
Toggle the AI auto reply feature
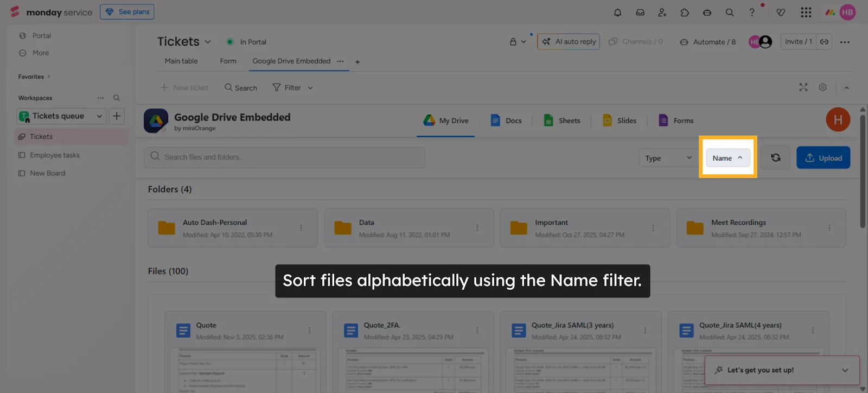[569, 42]
